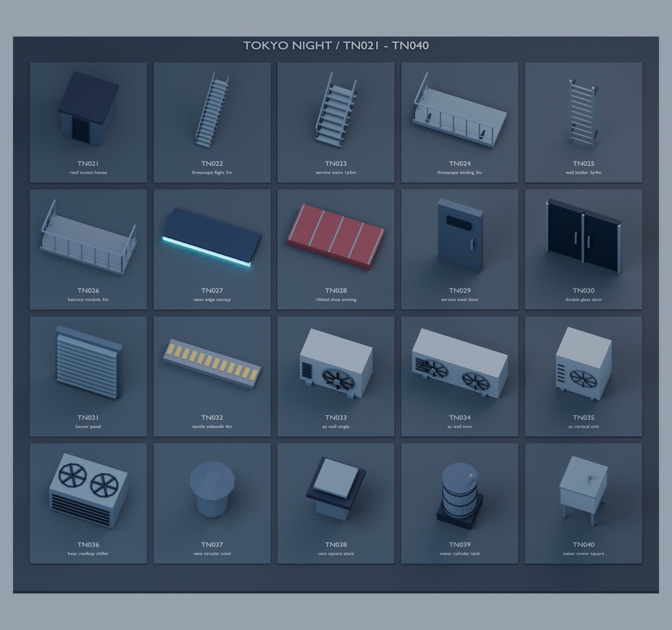The height and width of the screenshot is (630, 672).
Task: Click the 'ac wall twin' caption
Action: coord(460,427)
